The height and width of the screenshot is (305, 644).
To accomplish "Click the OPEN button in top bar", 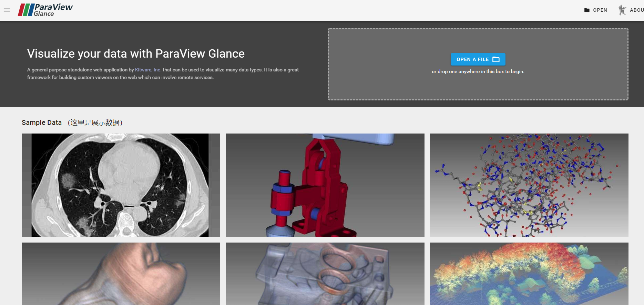I will [596, 10].
